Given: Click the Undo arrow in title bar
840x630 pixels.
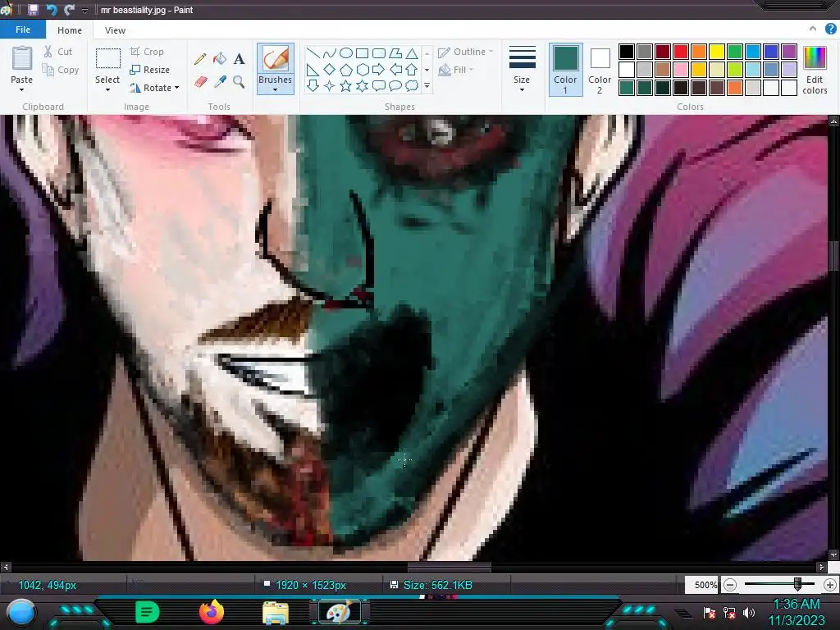Looking at the screenshot, I should tap(52, 10).
